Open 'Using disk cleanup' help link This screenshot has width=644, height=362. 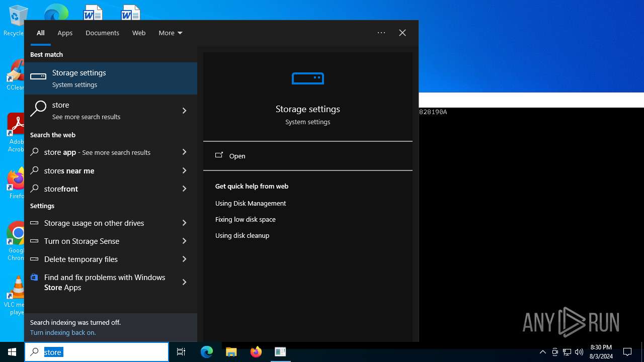coord(242,235)
